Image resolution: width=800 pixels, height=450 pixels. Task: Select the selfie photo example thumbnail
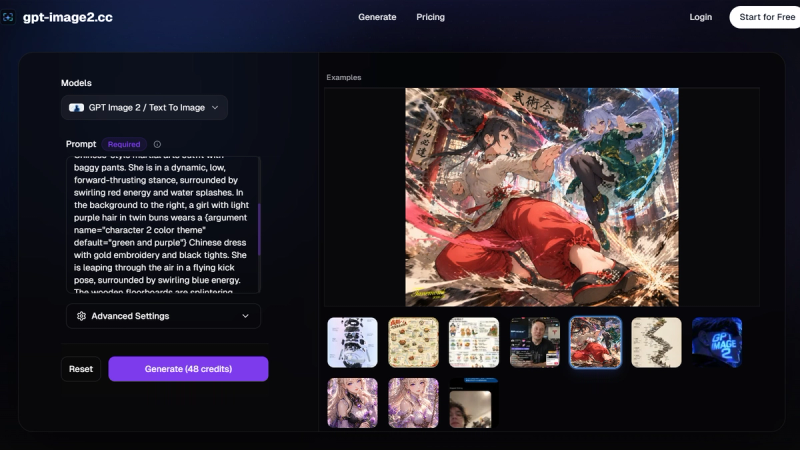pos(474,403)
